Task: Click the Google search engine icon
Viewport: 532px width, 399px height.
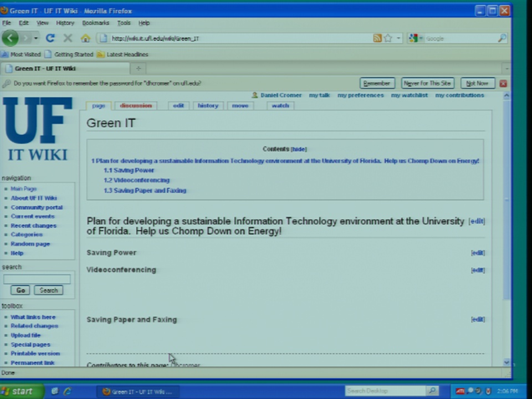Action: click(413, 38)
